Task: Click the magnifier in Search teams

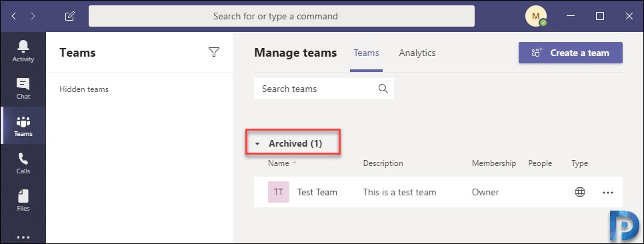Action: click(383, 89)
